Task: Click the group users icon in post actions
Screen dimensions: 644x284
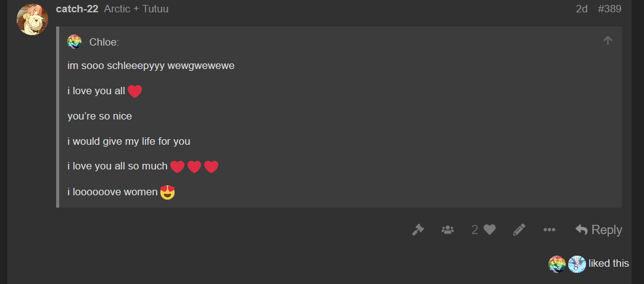Action: (448, 230)
